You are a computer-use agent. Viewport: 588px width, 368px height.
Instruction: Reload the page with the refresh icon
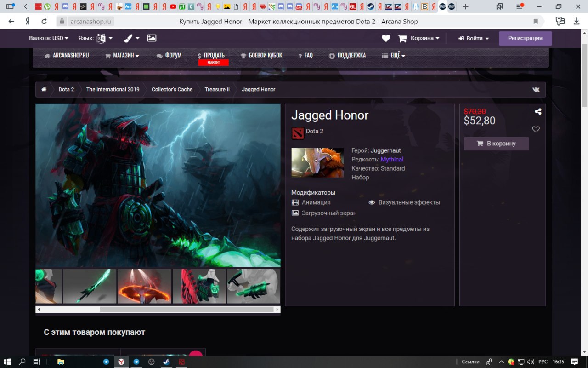click(44, 21)
